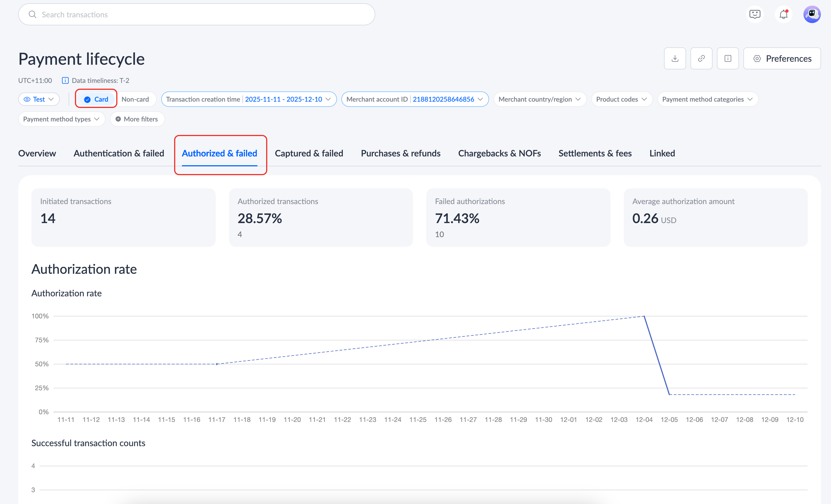Click the user profile avatar
This screenshot has width=831, height=504.
tap(811, 15)
